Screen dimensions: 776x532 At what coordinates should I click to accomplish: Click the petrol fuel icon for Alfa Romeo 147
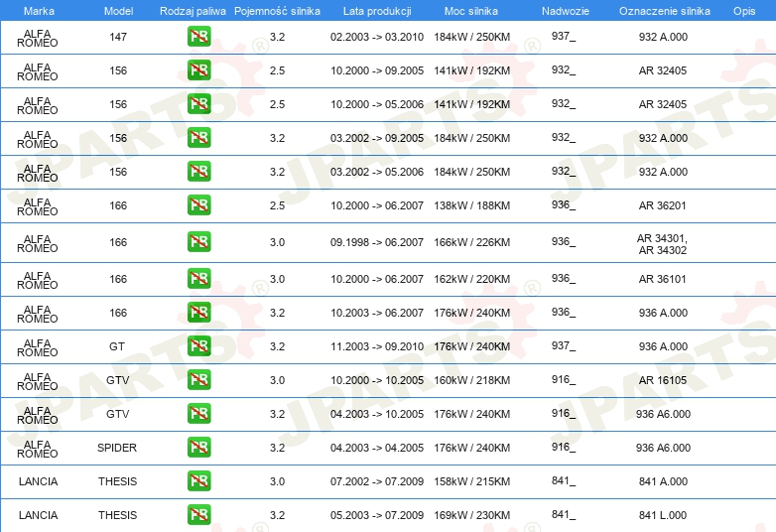(x=198, y=37)
